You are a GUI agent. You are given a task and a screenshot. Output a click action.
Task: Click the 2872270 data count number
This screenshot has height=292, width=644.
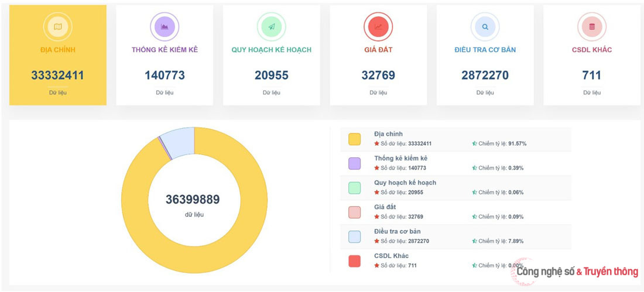click(485, 75)
